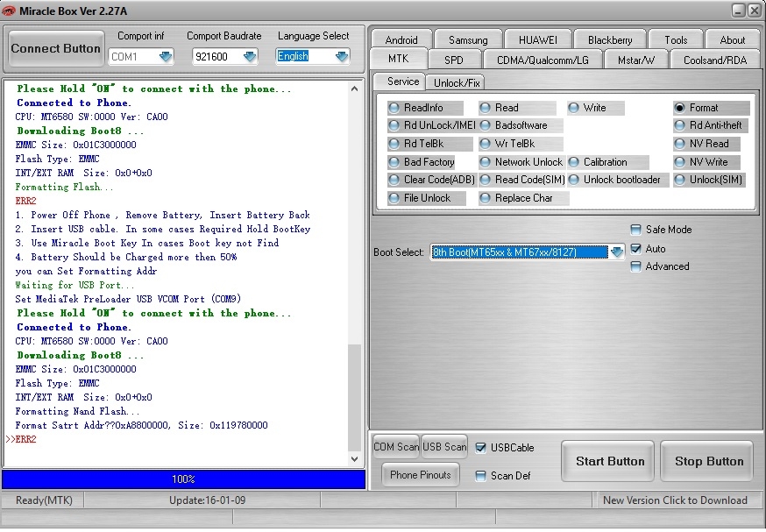
Task: Click the red '>>ERR2' log line
Action: coord(21,439)
